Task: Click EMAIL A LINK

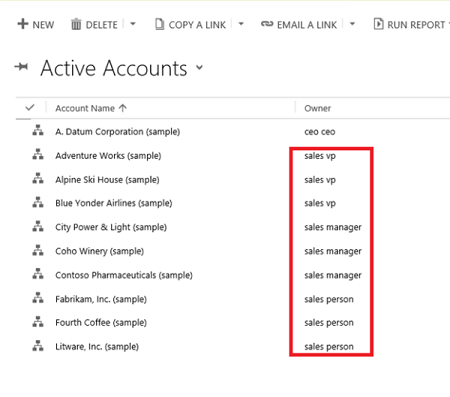Action: pos(299,24)
